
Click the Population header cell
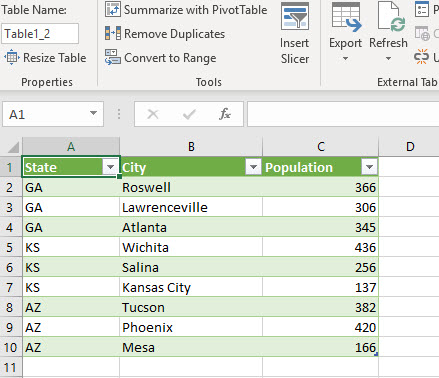pyautogui.click(x=320, y=167)
